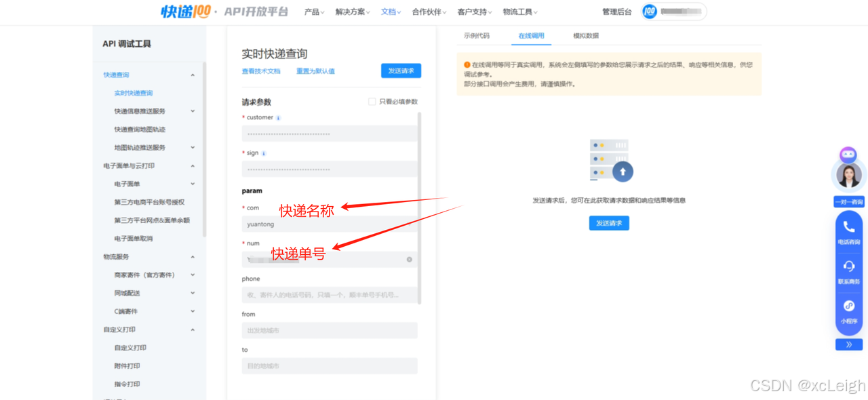Expand the 电子面单 item
This screenshot has width=868, height=400.
(x=193, y=184)
